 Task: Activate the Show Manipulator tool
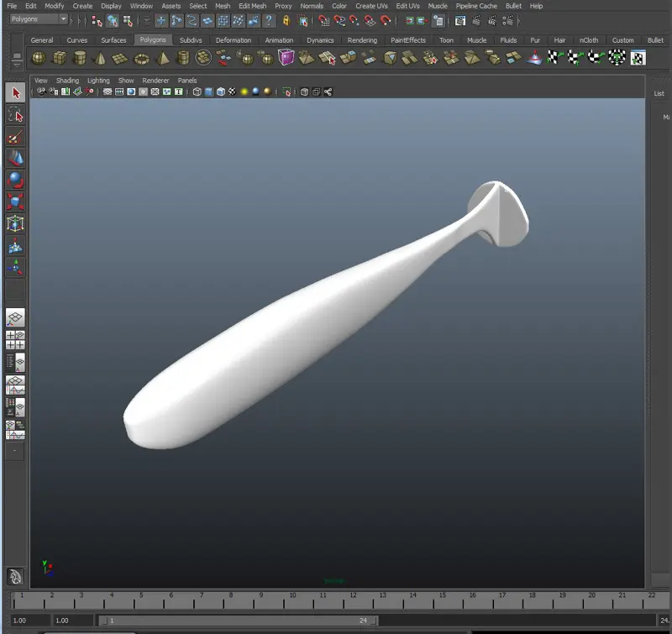click(15, 267)
